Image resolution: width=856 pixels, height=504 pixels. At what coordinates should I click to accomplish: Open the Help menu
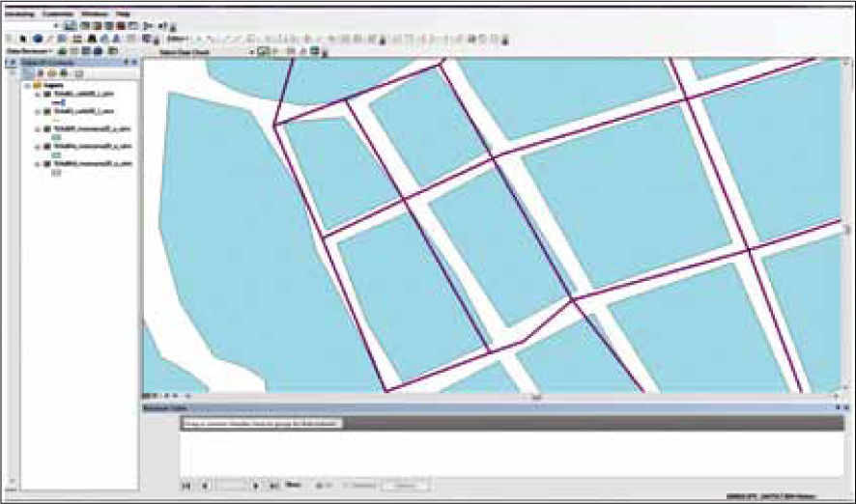(124, 14)
